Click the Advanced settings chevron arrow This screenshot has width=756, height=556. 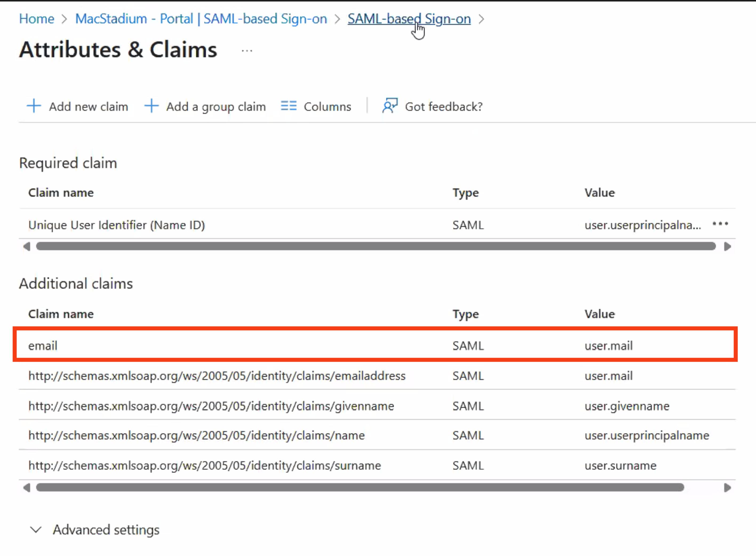pyautogui.click(x=36, y=530)
